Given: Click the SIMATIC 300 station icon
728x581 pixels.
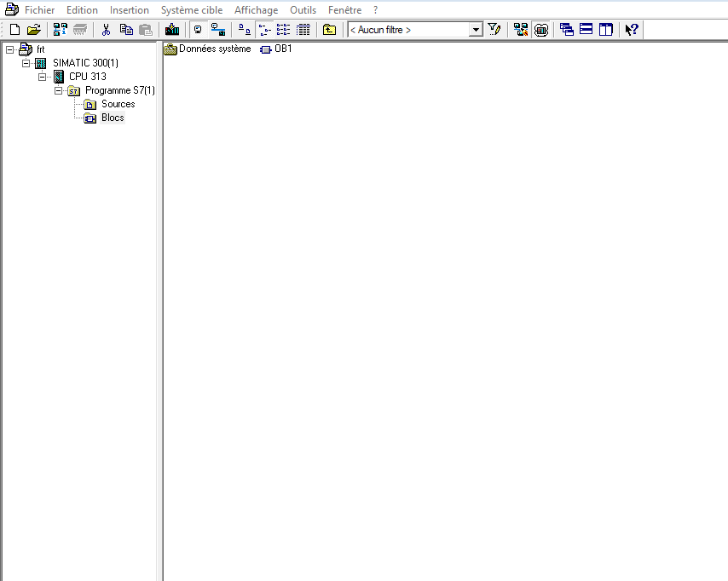Looking at the screenshot, I should 41,63.
